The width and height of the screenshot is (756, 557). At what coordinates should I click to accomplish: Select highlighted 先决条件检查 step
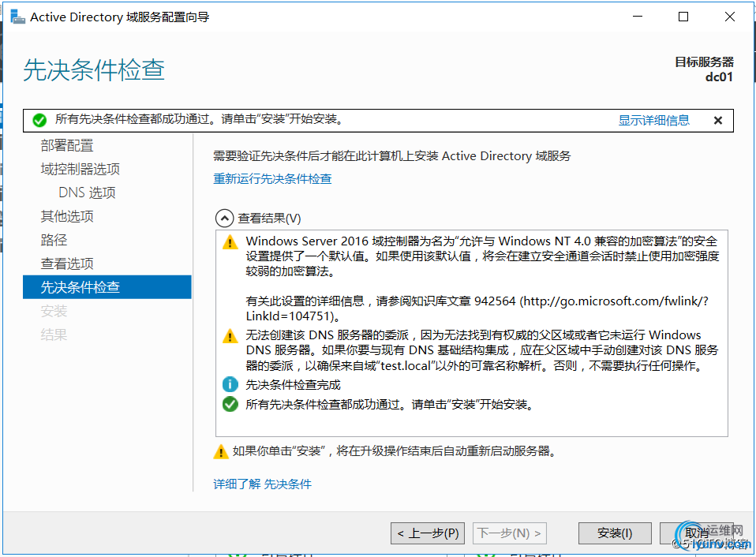point(107,287)
